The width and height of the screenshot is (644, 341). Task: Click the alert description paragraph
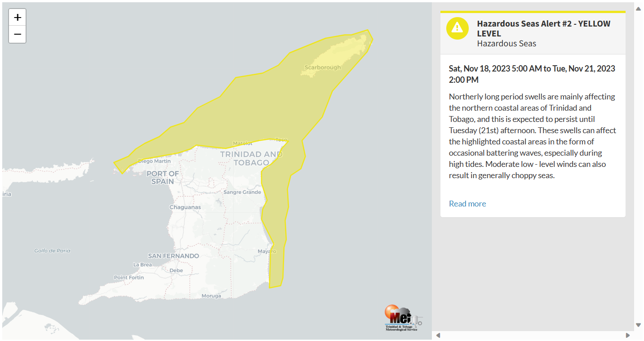(x=533, y=136)
